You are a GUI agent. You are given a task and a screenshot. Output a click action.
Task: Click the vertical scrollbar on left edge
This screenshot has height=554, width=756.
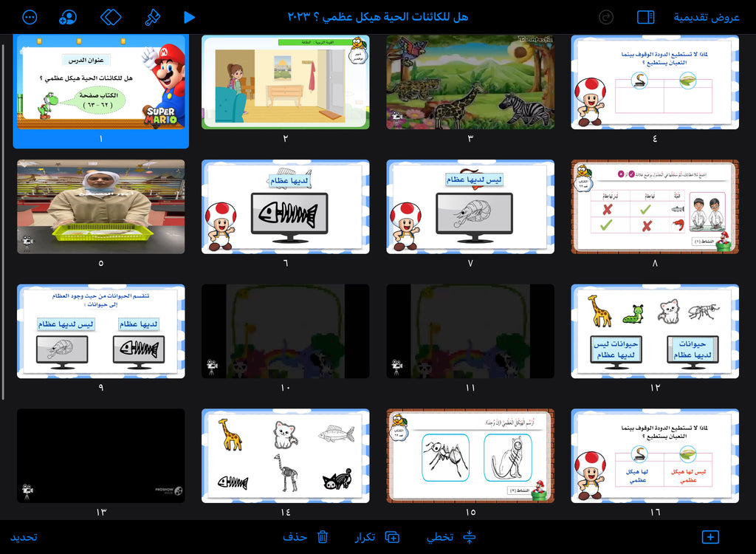pos(3,222)
